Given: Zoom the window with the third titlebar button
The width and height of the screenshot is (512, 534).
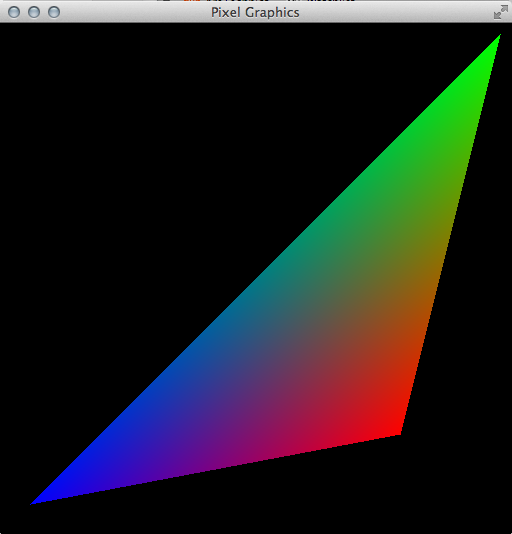Looking at the screenshot, I should [x=54, y=12].
